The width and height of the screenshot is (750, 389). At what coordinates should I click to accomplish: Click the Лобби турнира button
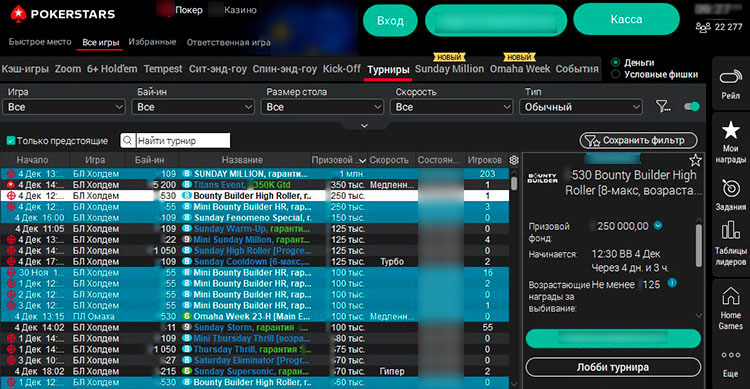pyautogui.click(x=613, y=367)
